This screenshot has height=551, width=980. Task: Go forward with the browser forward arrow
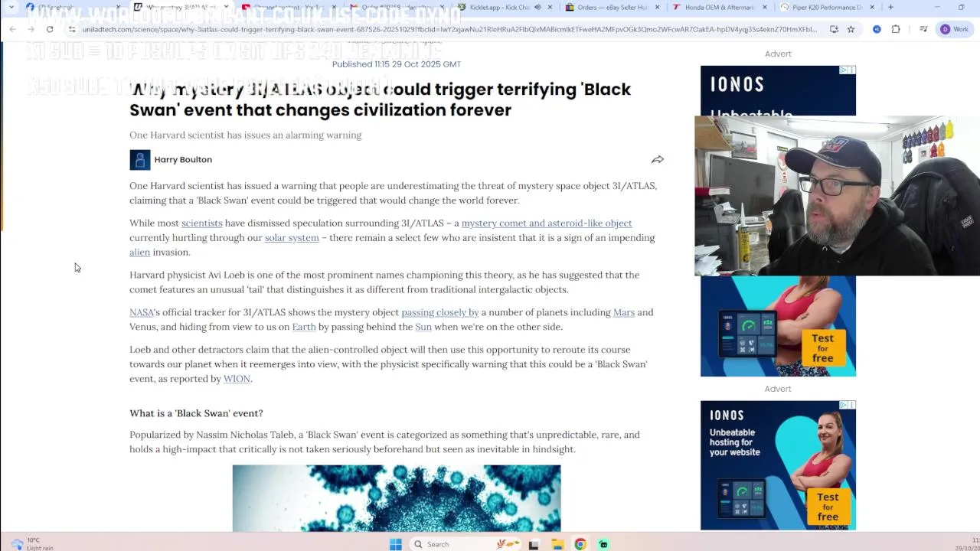point(31,29)
